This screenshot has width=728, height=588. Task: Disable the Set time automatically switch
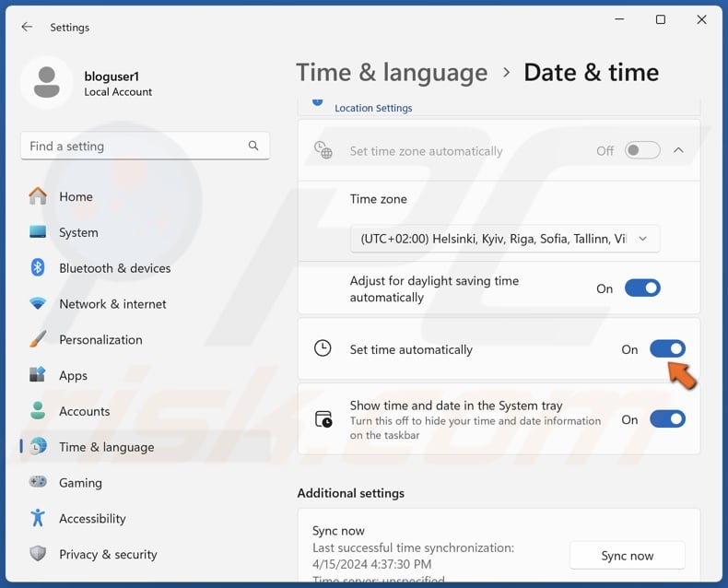(x=667, y=348)
